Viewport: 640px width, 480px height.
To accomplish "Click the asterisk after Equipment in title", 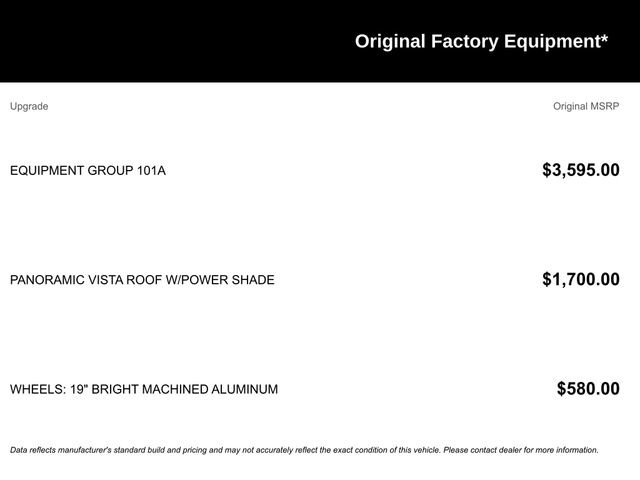I will [x=604, y=39].
